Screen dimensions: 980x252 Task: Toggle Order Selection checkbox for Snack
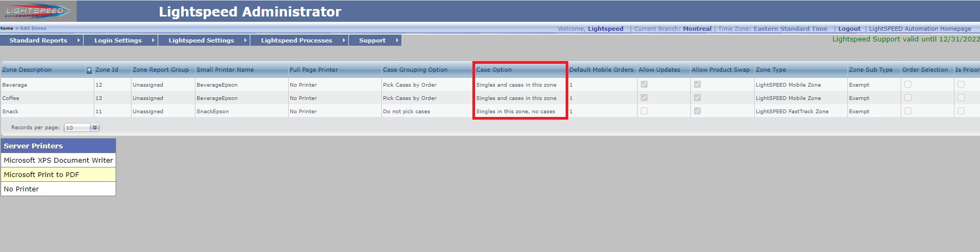pyautogui.click(x=908, y=111)
